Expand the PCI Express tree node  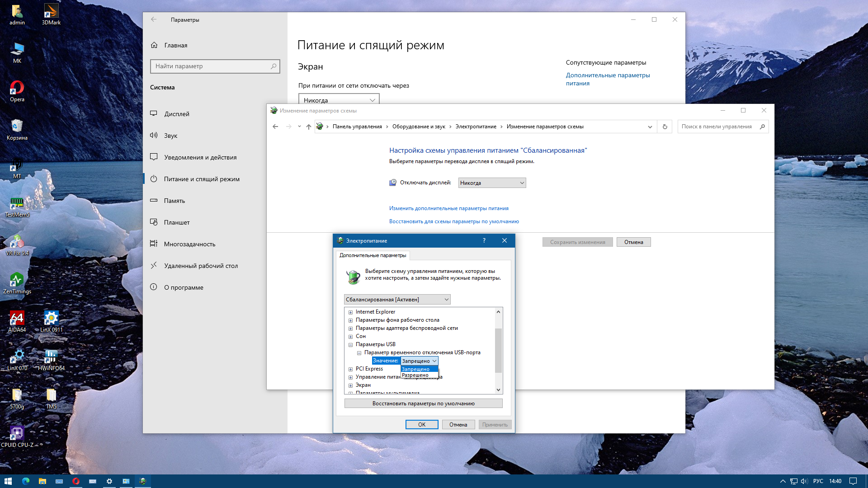pyautogui.click(x=350, y=369)
